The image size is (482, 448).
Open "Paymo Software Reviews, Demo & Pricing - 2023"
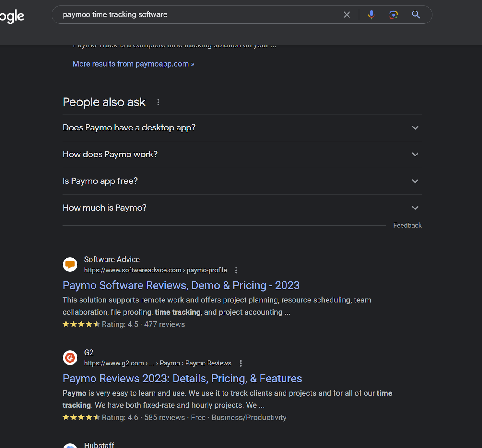181,285
